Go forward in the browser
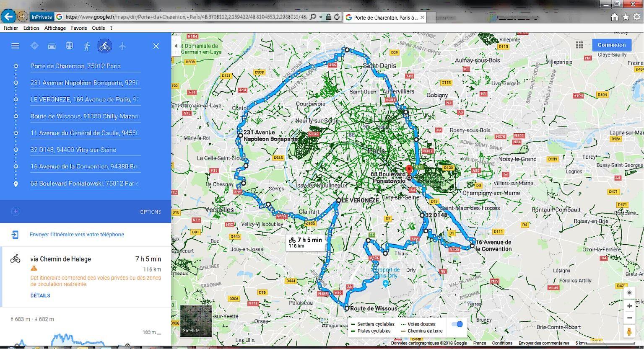This screenshot has width=644, height=349. 22,17
